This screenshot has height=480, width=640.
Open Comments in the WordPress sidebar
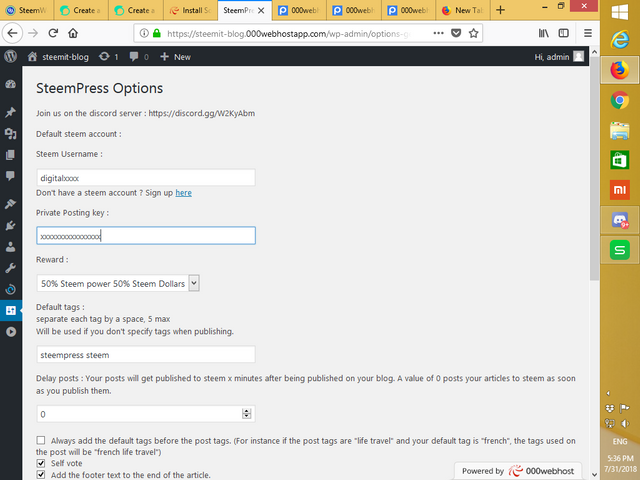point(10,176)
